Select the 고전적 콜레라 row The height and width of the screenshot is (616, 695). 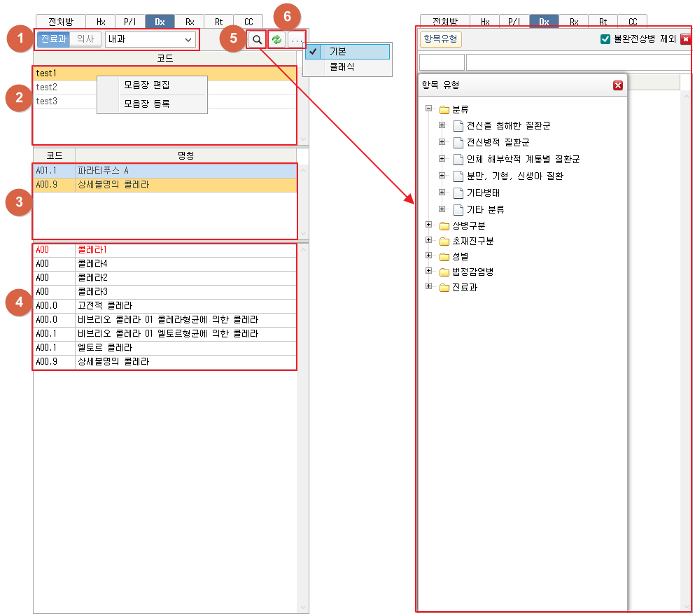point(105,306)
